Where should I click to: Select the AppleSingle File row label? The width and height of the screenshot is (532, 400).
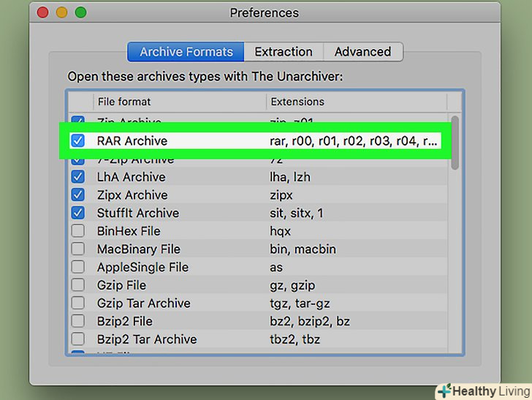tap(142, 267)
